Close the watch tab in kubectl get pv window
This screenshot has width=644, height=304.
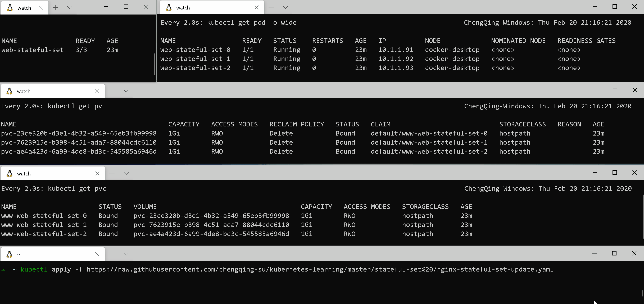pyautogui.click(x=97, y=91)
